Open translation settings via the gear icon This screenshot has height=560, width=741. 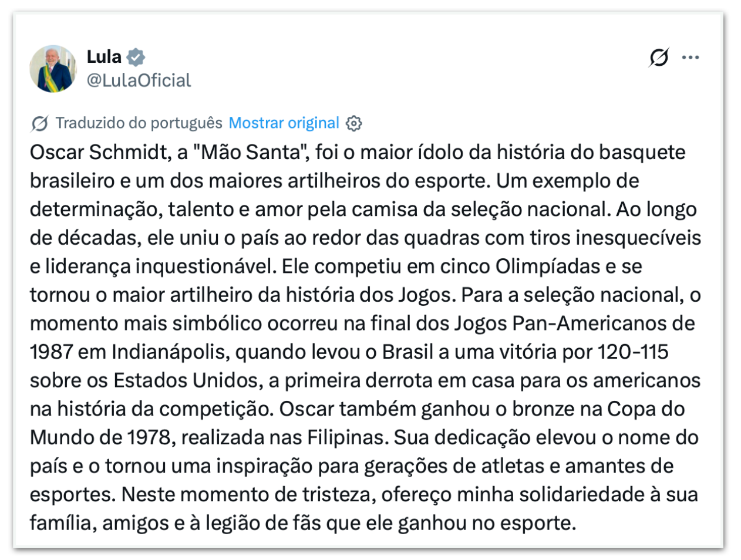pyautogui.click(x=354, y=123)
